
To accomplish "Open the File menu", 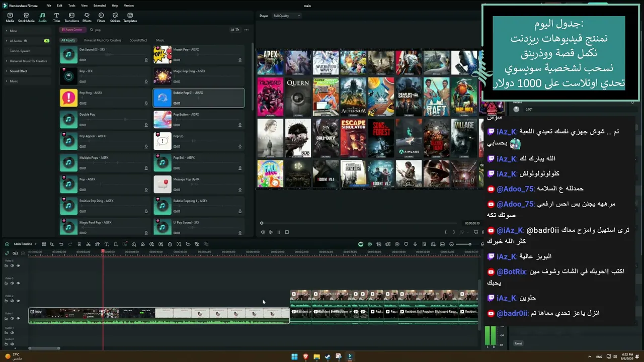I will [x=49, y=6].
